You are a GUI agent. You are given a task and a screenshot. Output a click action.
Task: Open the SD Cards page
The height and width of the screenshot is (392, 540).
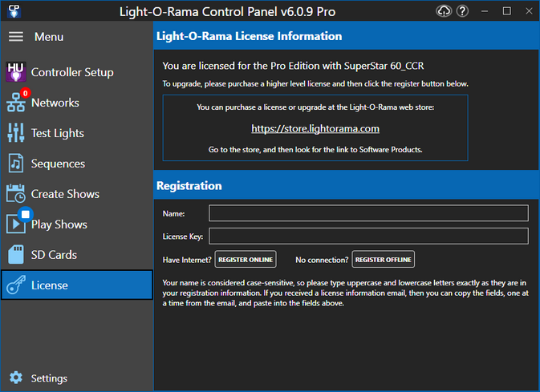[77, 254]
